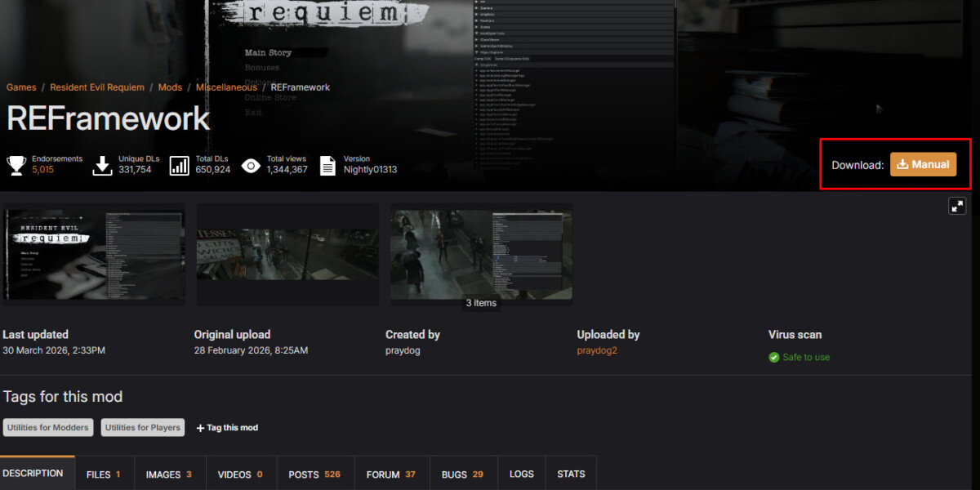Select the Utilities for Modders tag
The width and height of the screenshot is (980, 490).
coord(49,427)
